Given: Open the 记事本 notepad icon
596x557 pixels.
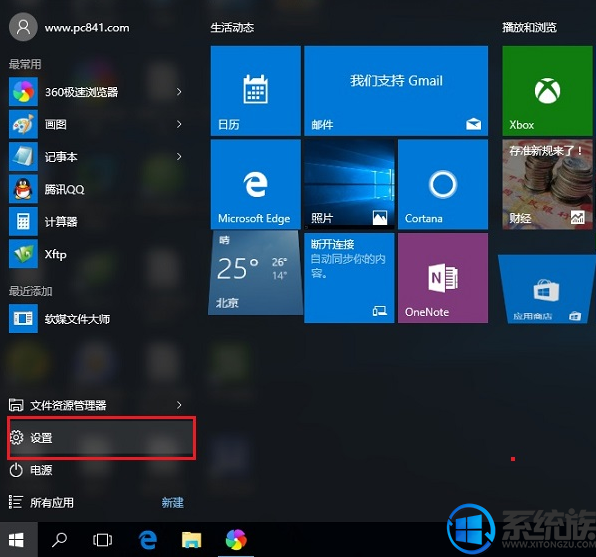Looking at the screenshot, I should [23, 157].
